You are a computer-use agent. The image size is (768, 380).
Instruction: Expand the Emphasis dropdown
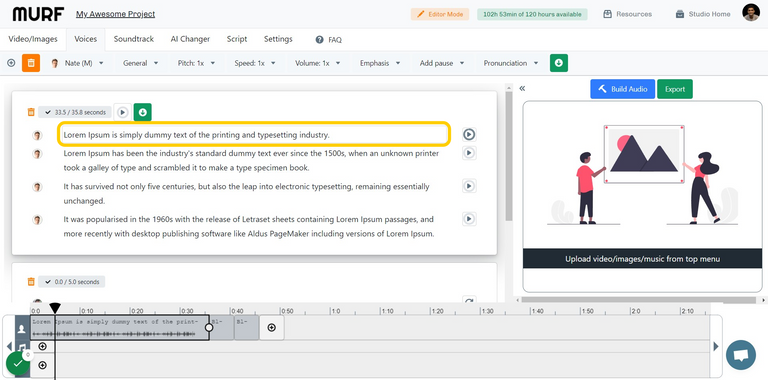[x=380, y=63]
